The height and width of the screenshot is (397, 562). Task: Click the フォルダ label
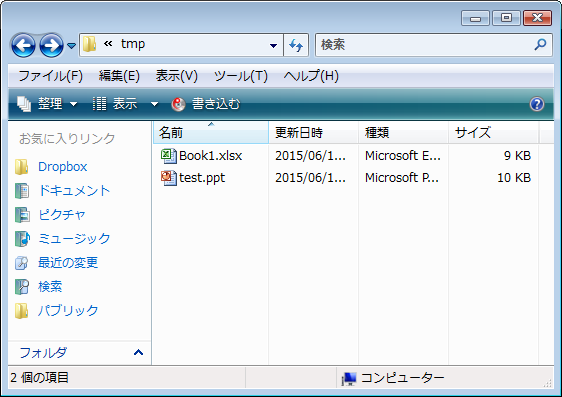pyautogui.click(x=43, y=353)
